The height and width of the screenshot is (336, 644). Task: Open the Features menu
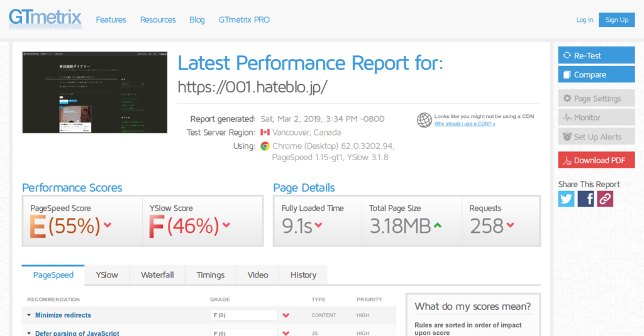click(x=111, y=19)
